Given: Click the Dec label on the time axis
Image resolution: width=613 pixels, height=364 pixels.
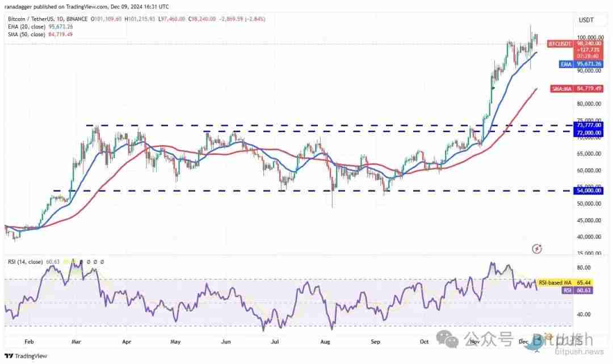Looking at the screenshot, I should pos(522,342).
